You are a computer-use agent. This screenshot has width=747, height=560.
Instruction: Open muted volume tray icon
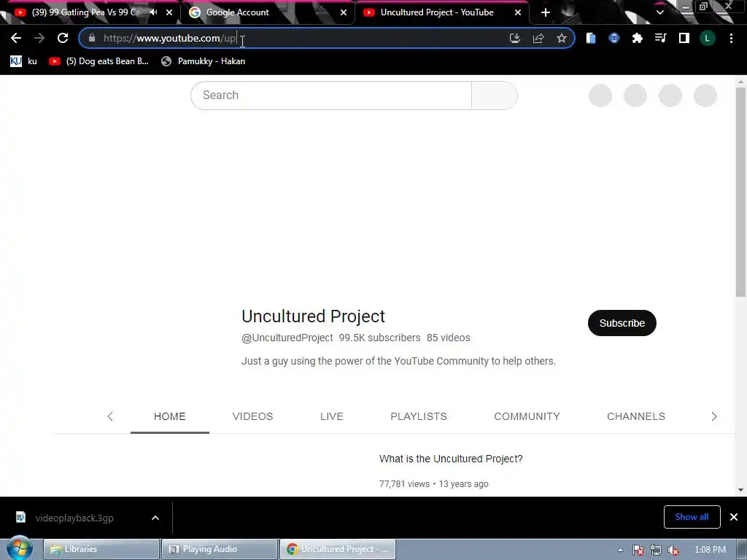pos(673,550)
